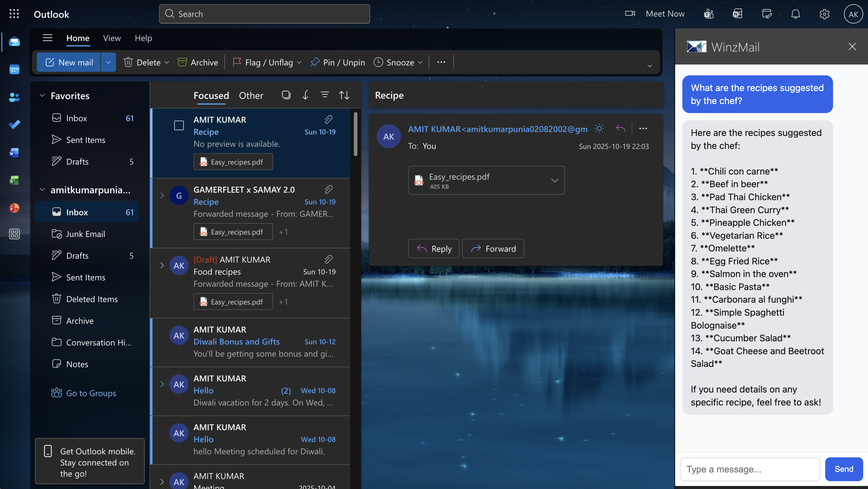Open Word from the app sidebar
This screenshot has width=868, height=489.
14,152
